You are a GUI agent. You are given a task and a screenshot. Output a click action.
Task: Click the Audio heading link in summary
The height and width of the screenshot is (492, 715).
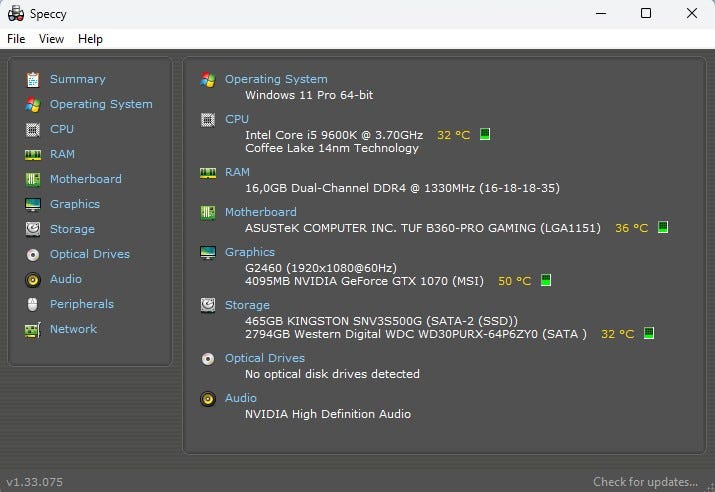pos(241,398)
